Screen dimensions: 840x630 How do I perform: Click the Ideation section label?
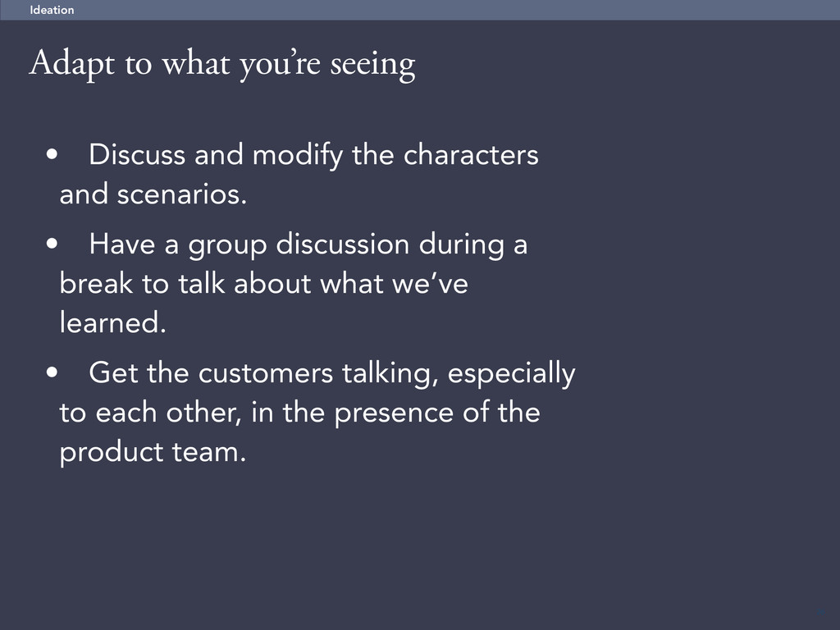[52, 10]
